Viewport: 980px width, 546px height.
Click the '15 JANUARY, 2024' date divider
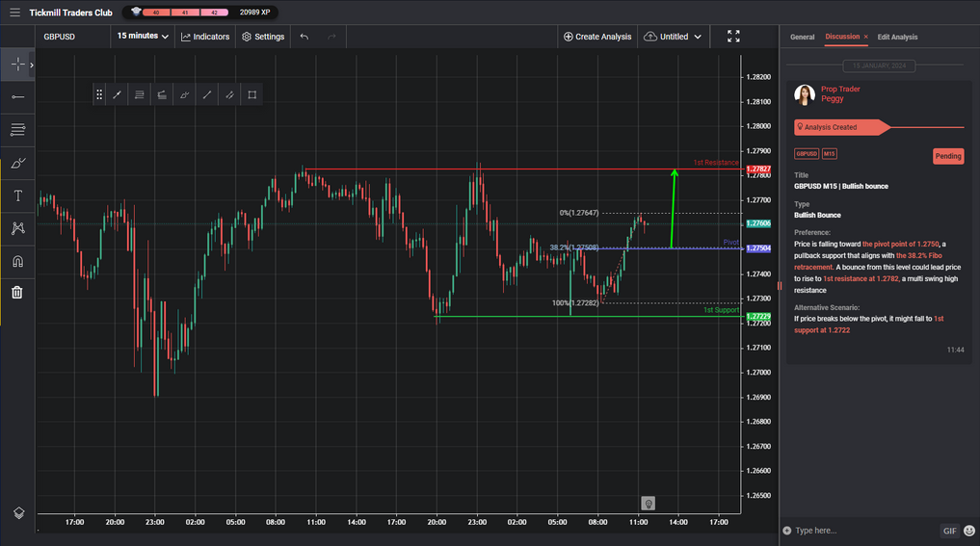click(x=879, y=65)
